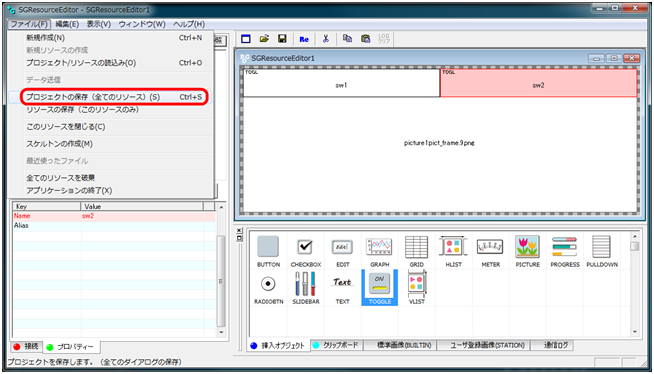The width and height of the screenshot is (654, 374).
Task: Switch to the クリップボード tab
Action: pos(336,345)
